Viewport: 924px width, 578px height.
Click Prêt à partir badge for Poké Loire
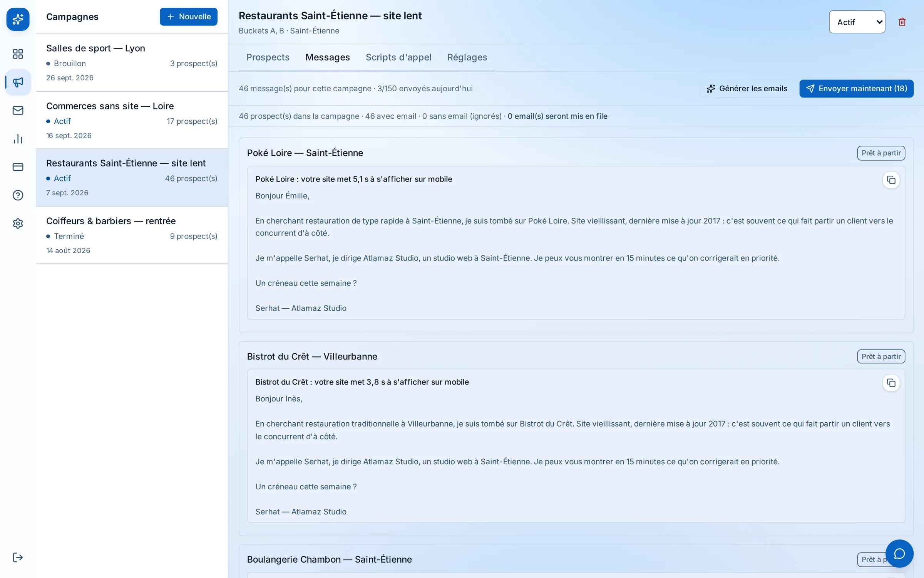click(881, 153)
